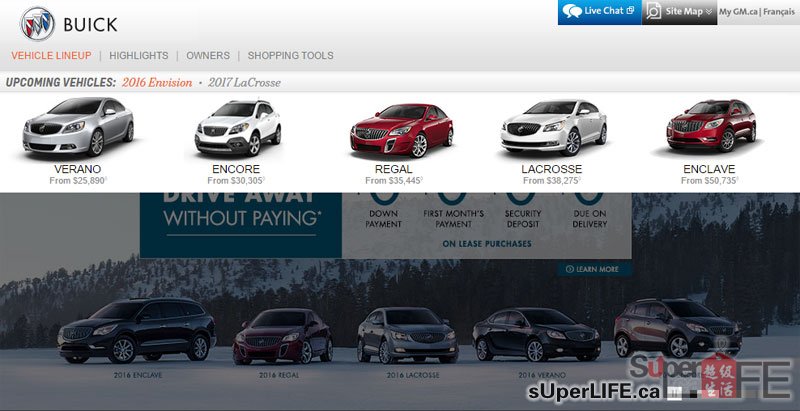The height and width of the screenshot is (411, 800).
Task: Open Live Chat speech bubble button
Action: click(x=599, y=11)
